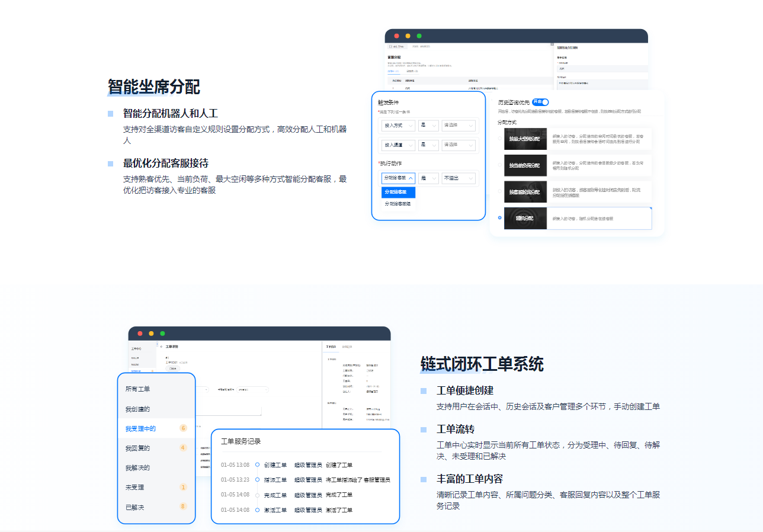Image resolution: width=763 pixels, height=532 pixels.
Task: Click the 完成工单 timeline dot
Action: (x=257, y=495)
